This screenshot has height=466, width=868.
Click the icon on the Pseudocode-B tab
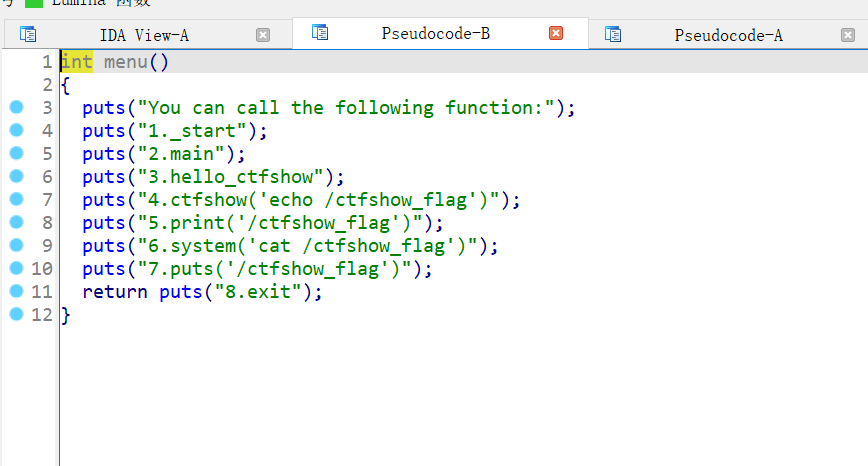coord(320,33)
